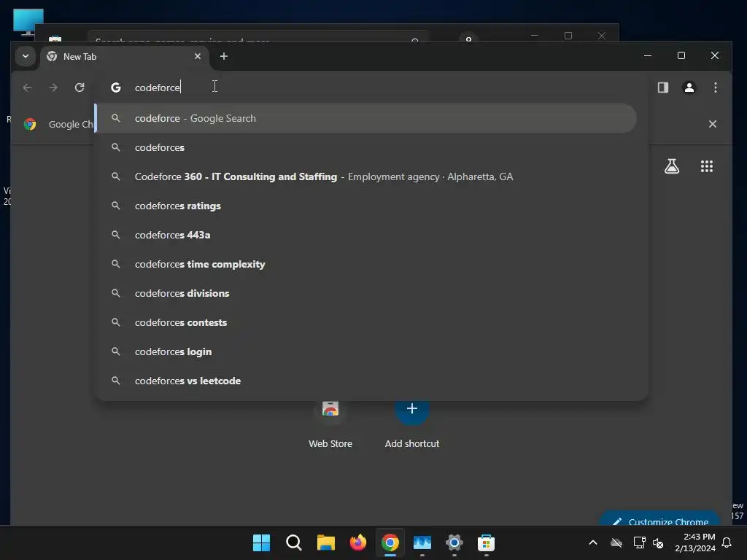
Task: Open File Explorer from taskbar
Action: click(x=326, y=542)
